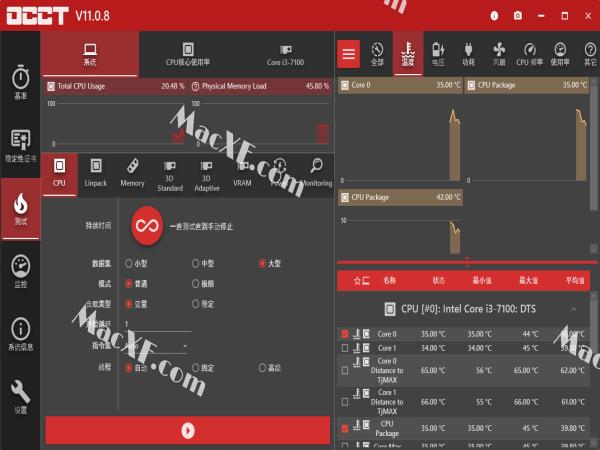600x450 pixels.
Task: Check Core 0 Distance to TjMAX checkbox
Action: pyautogui.click(x=345, y=370)
